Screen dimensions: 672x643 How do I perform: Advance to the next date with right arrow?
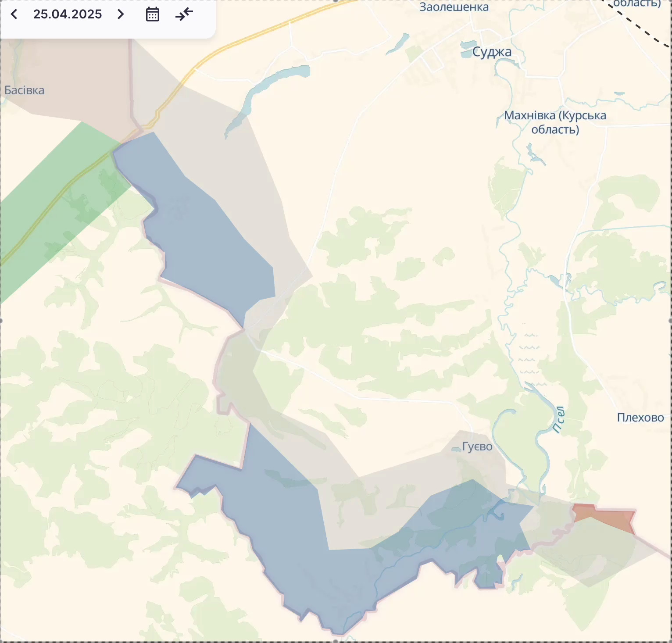[x=121, y=14]
